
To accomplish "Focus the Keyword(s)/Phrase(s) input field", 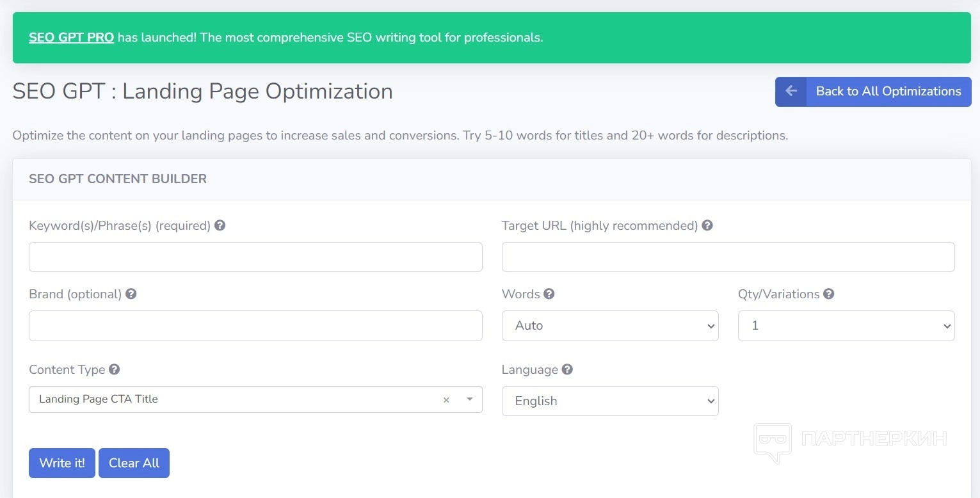I will (255, 257).
